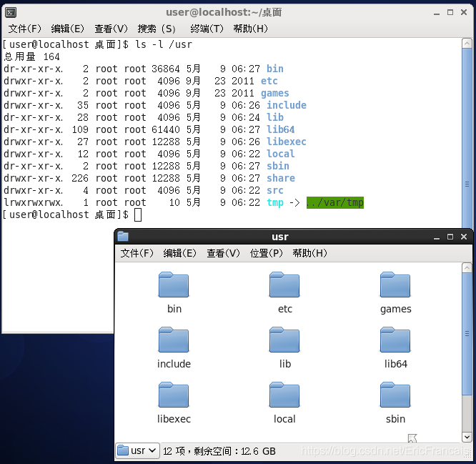Click terminal scrollbar up arrow
The image size is (476, 464).
pos(467,44)
